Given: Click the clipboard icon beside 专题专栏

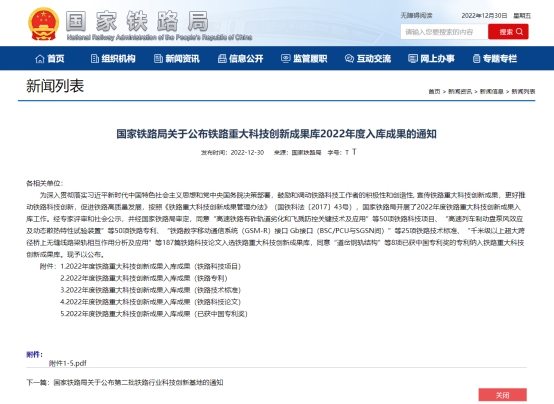Looking at the screenshot, I should pyautogui.click(x=476, y=59).
